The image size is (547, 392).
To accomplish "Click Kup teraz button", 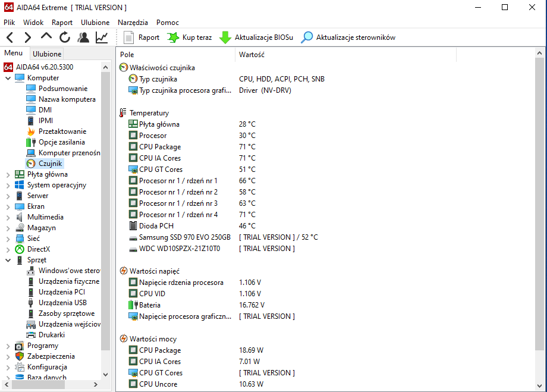I will pos(190,37).
